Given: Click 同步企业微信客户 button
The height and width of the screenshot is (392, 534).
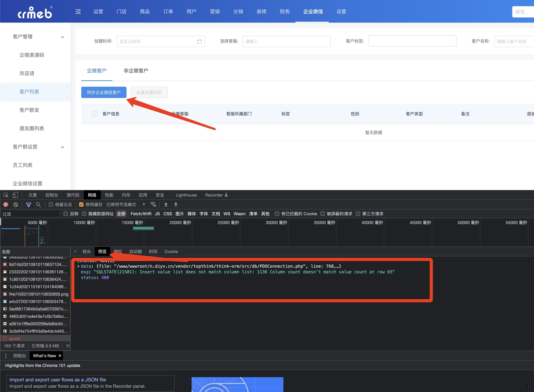Looking at the screenshot, I should point(104,92).
